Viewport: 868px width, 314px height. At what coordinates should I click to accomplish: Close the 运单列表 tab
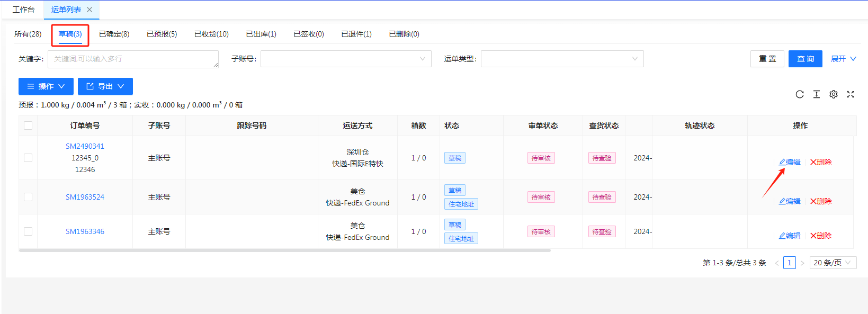90,10
